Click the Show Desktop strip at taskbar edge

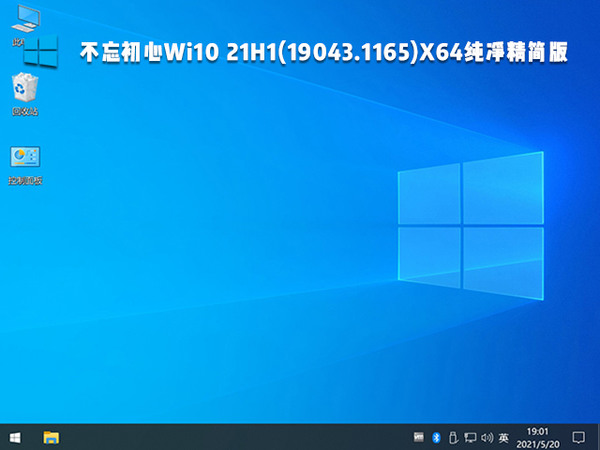(598, 437)
